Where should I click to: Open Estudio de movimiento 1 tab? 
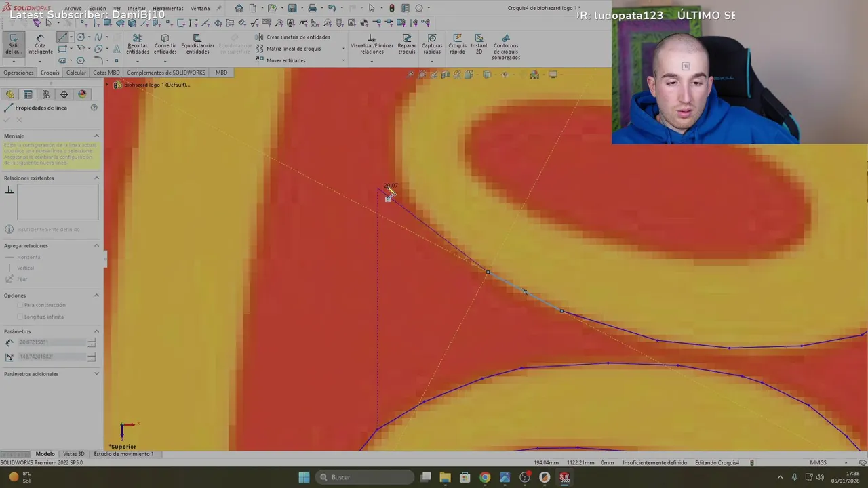click(x=124, y=454)
